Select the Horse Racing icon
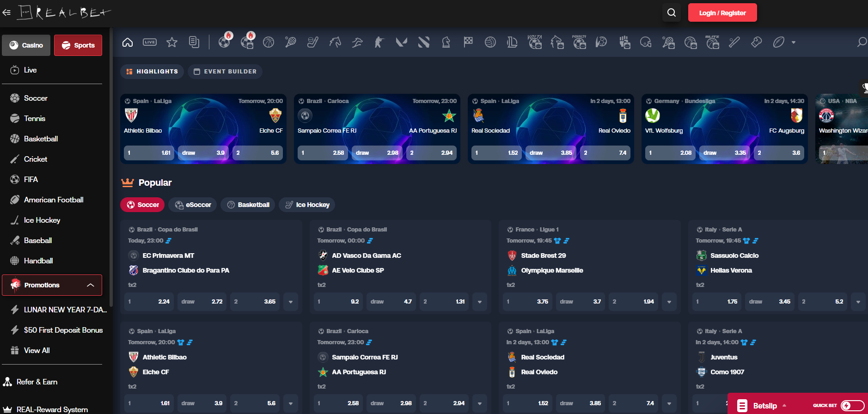 coord(335,43)
